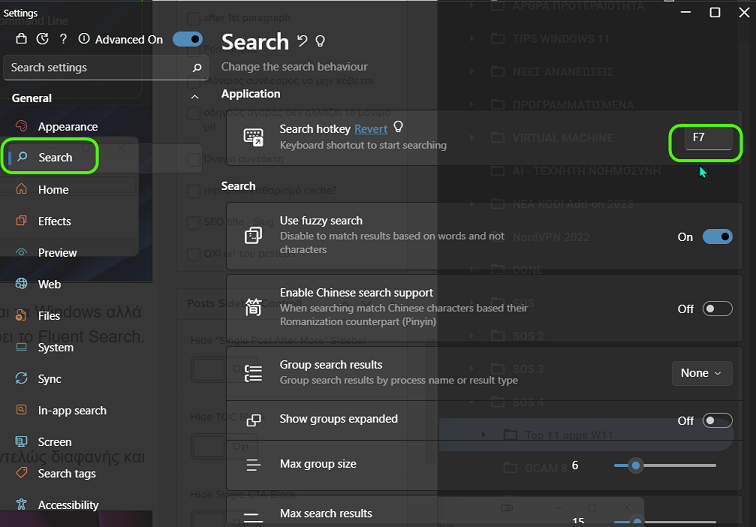Click the info icon before Advanced On
This screenshot has width=756, height=527.
coord(84,39)
